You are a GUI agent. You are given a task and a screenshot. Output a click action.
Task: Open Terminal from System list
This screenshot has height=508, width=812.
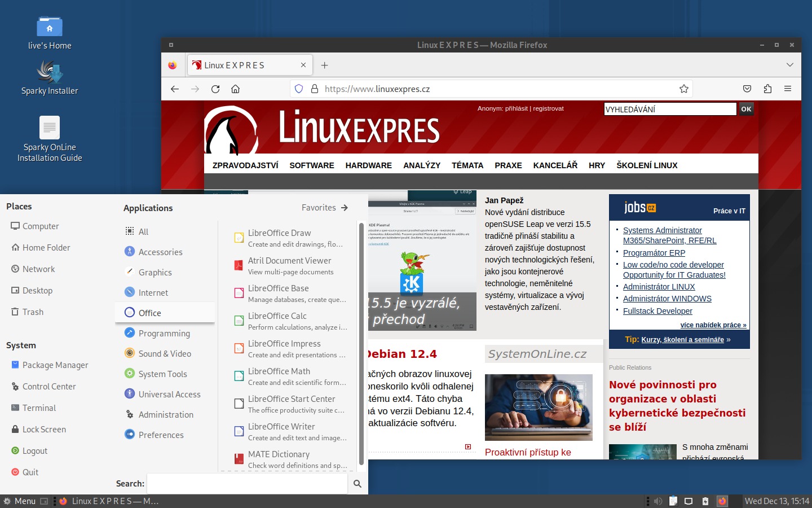33,408
